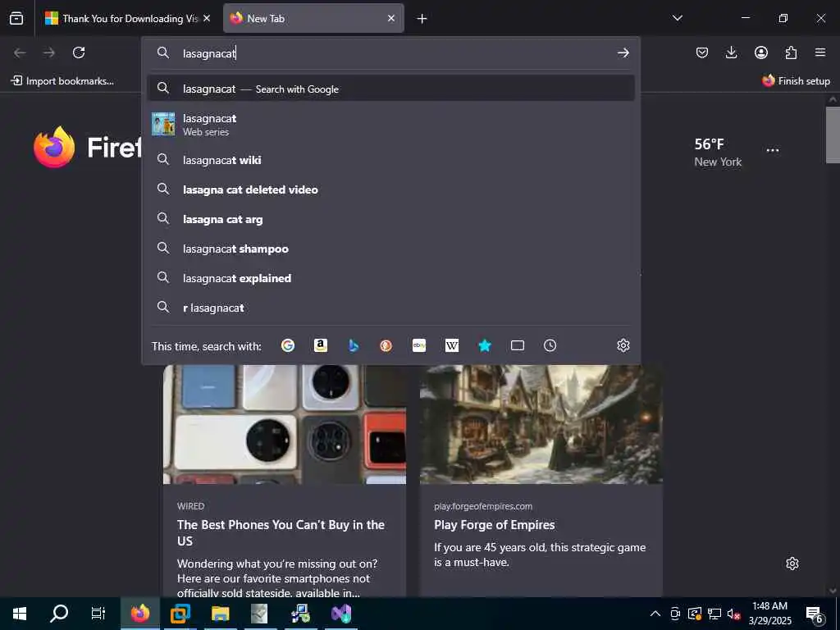Open Firefox View in the tab bar

[x=16, y=18]
